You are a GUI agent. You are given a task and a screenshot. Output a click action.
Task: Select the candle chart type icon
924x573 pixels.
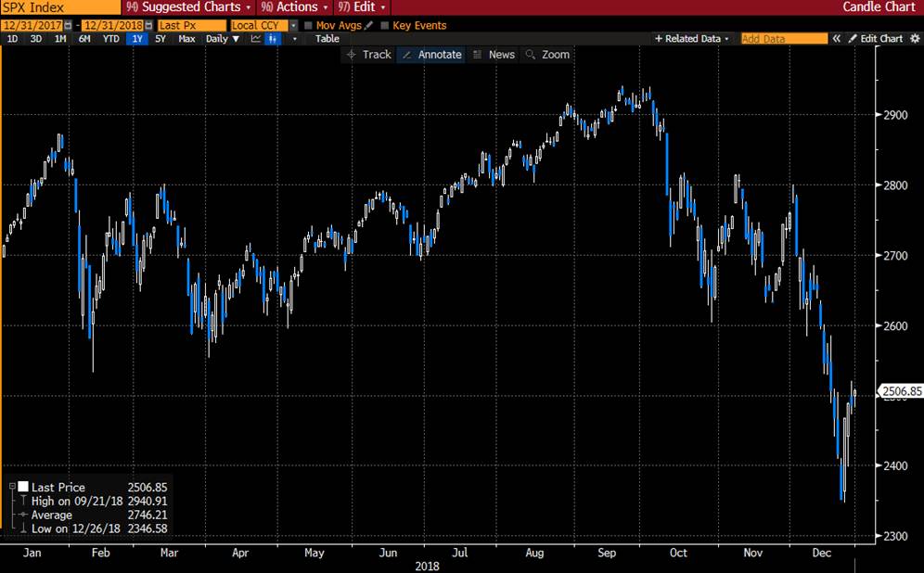[274, 39]
